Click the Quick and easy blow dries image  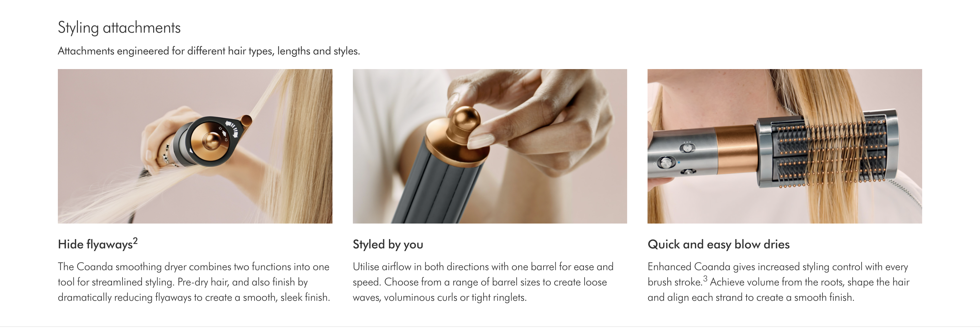[784, 146]
